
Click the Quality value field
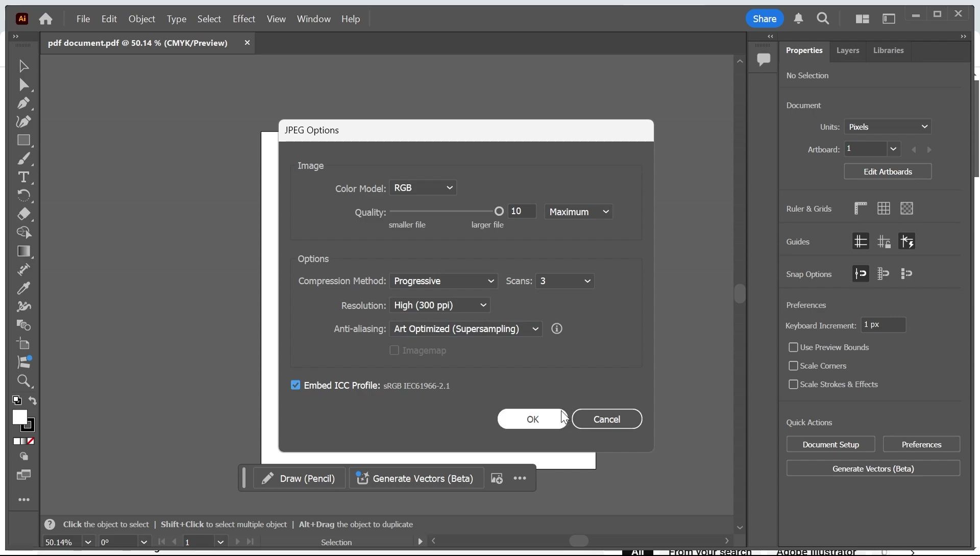522,211
